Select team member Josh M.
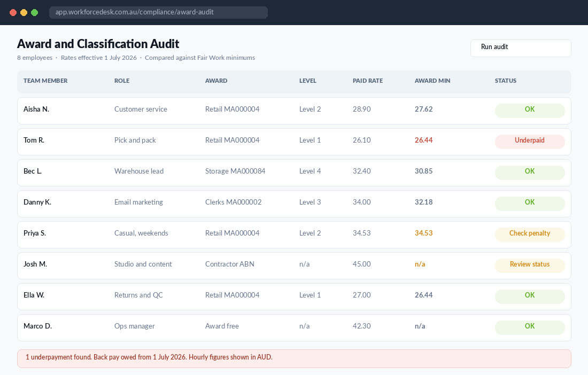 35,264
